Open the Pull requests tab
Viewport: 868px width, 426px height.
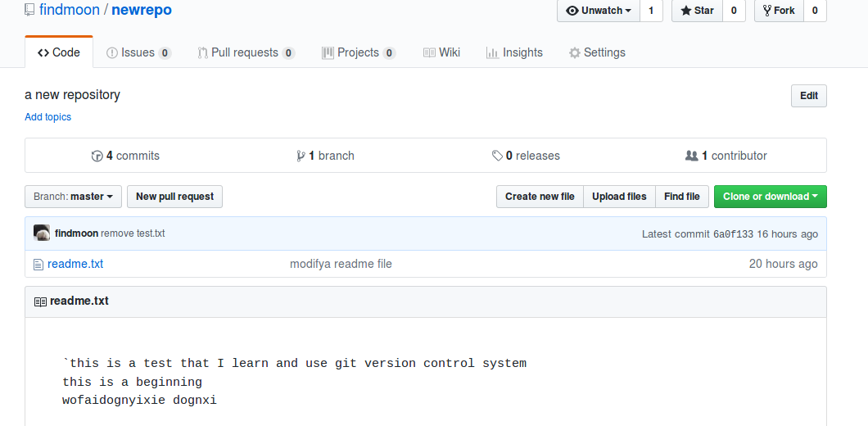(245, 52)
